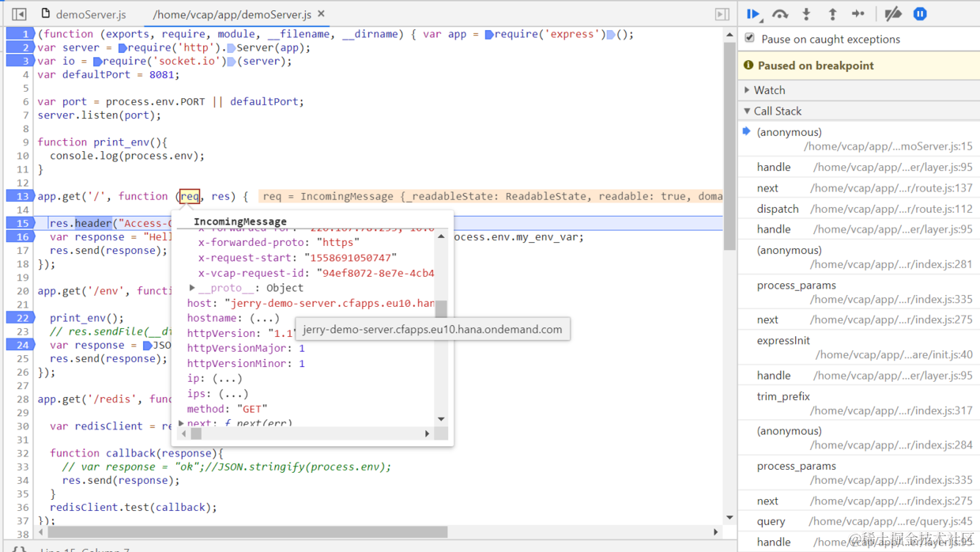This screenshot has width=980, height=552.
Task: Click the editor vertical scrollbar up arrow
Action: point(729,36)
